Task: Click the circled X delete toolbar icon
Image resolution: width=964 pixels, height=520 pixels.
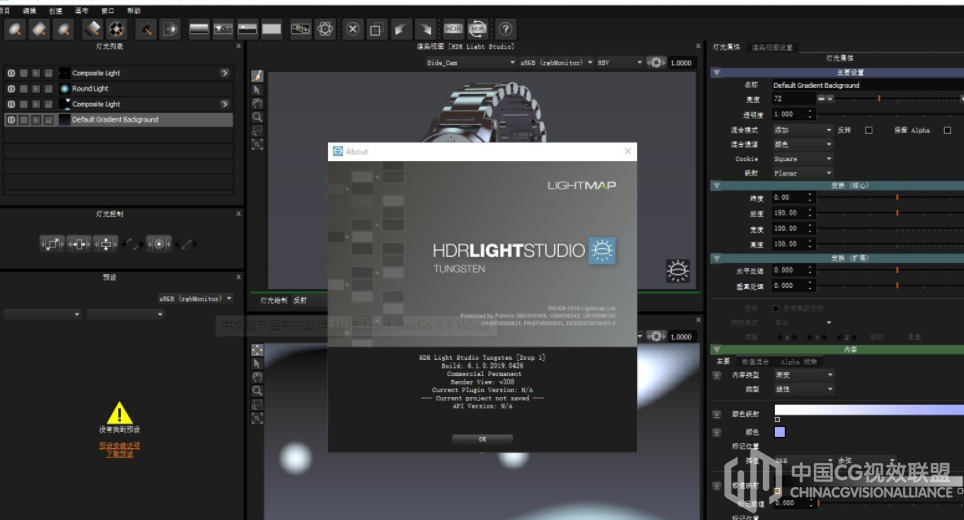Action: point(353,29)
